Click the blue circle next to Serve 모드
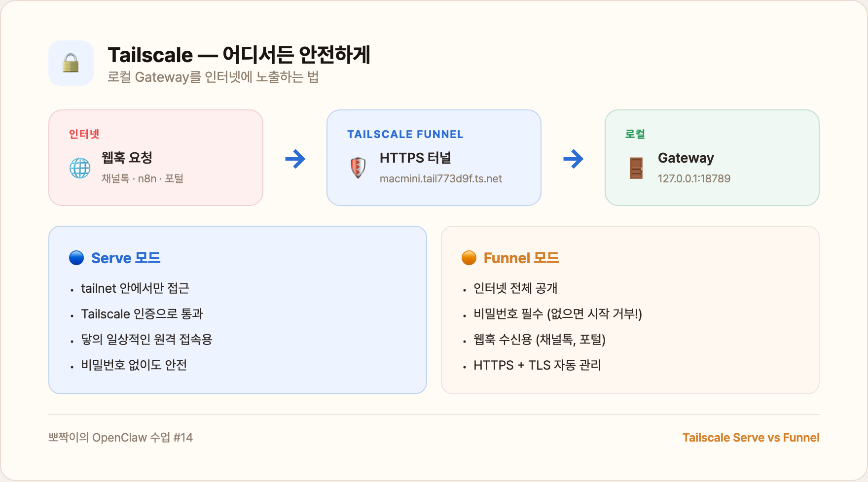Image resolution: width=868 pixels, height=482 pixels. (x=75, y=257)
